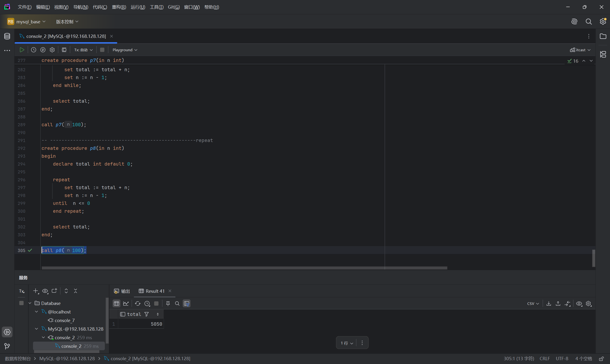Show the chart view for the results

click(x=126, y=303)
